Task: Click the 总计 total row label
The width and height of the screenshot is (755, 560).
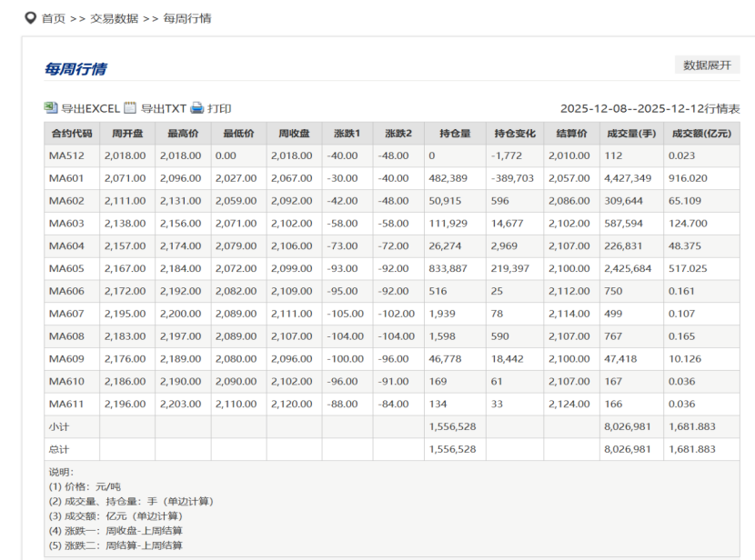Action: coord(58,449)
